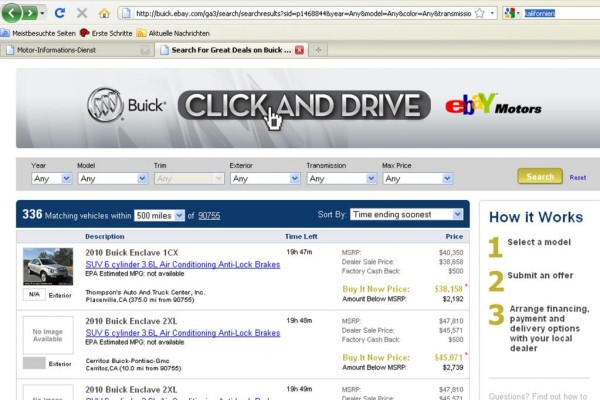Open the Transmission dropdown

click(x=341, y=178)
